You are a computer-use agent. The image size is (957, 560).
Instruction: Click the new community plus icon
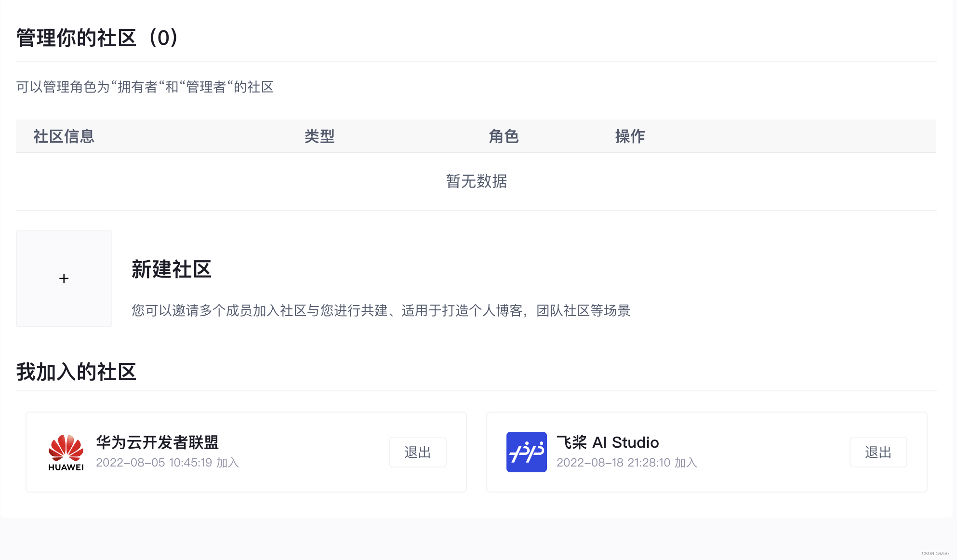coord(64,279)
